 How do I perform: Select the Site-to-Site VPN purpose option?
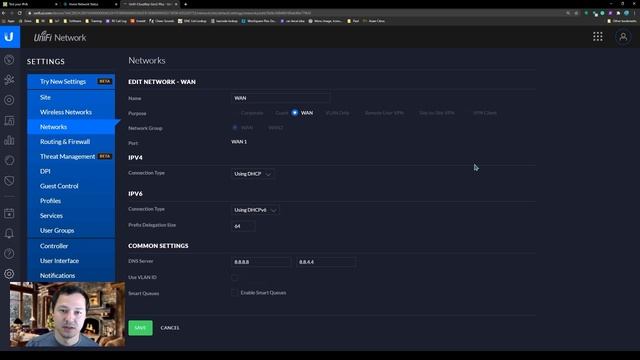click(x=436, y=113)
